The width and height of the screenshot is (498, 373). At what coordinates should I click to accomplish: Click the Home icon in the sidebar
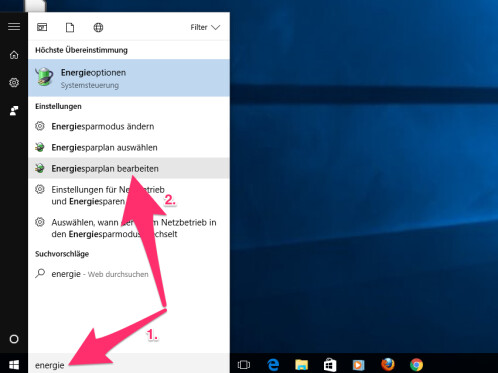tap(14, 55)
